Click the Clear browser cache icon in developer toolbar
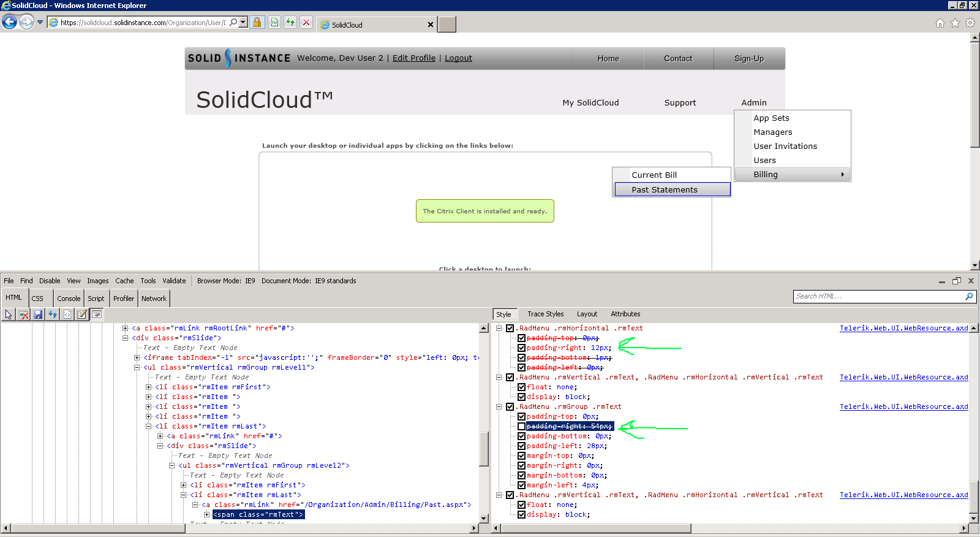Screen dimensions: 980x537 point(23,314)
